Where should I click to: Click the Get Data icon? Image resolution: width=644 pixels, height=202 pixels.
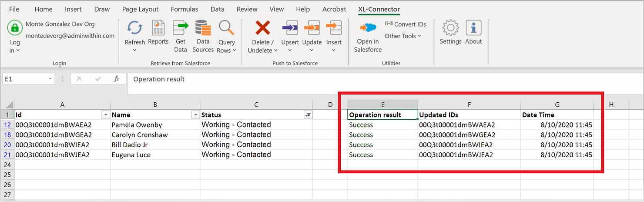pyautogui.click(x=181, y=28)
